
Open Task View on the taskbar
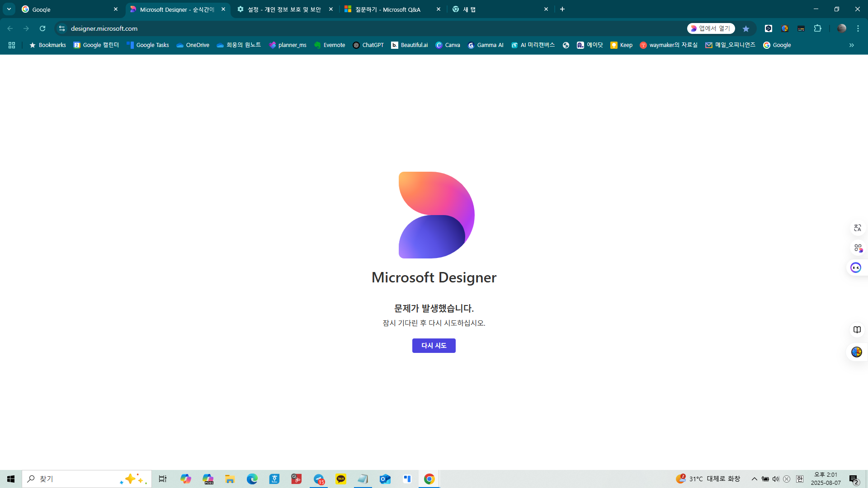pos(163,479)
